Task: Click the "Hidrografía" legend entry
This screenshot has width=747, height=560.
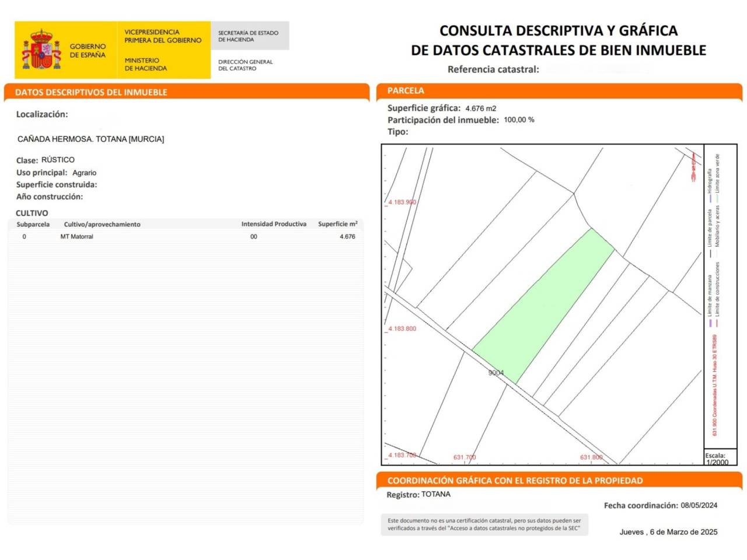Action: click(x=710, y=185)
